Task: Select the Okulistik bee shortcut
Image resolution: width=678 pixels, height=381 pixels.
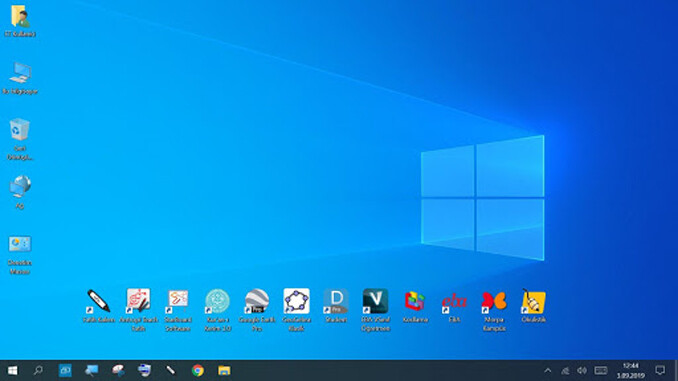Action: coord(533,301)
